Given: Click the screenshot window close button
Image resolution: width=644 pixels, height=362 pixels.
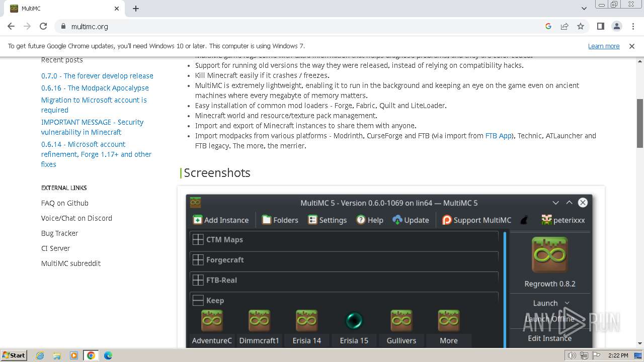Looking at the screenshot, I should click(583, 203).
